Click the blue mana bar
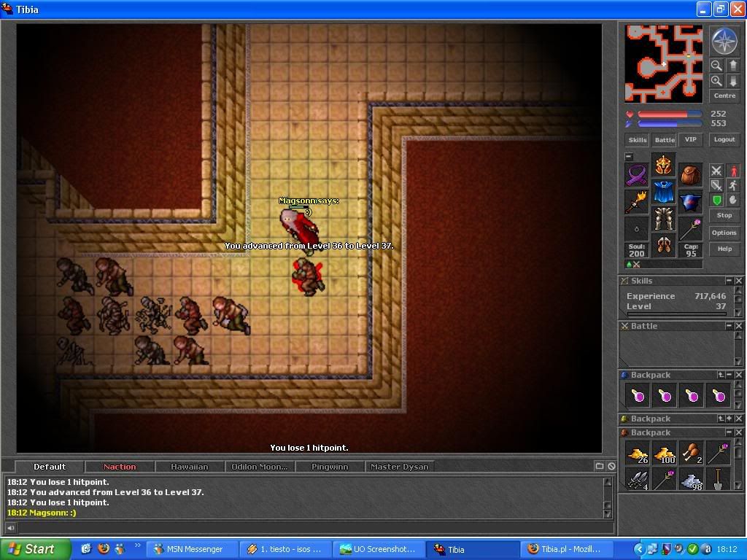This screenshot has width=747, height=560. tap(670, 124)
